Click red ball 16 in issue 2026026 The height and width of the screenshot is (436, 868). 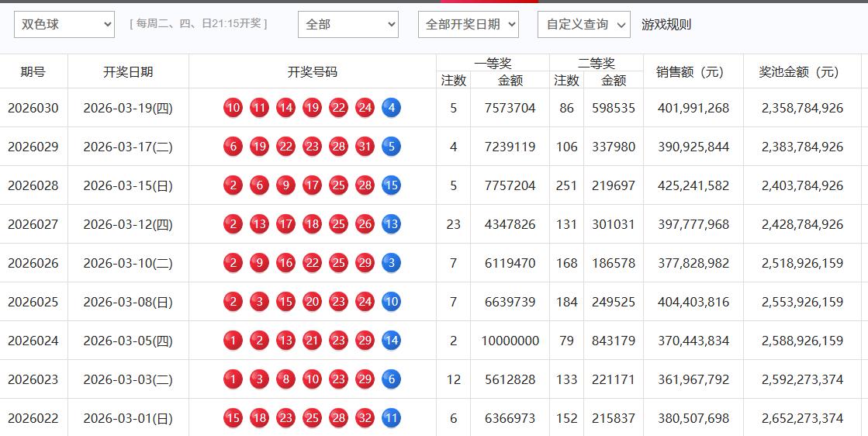(x=285, y=262)
